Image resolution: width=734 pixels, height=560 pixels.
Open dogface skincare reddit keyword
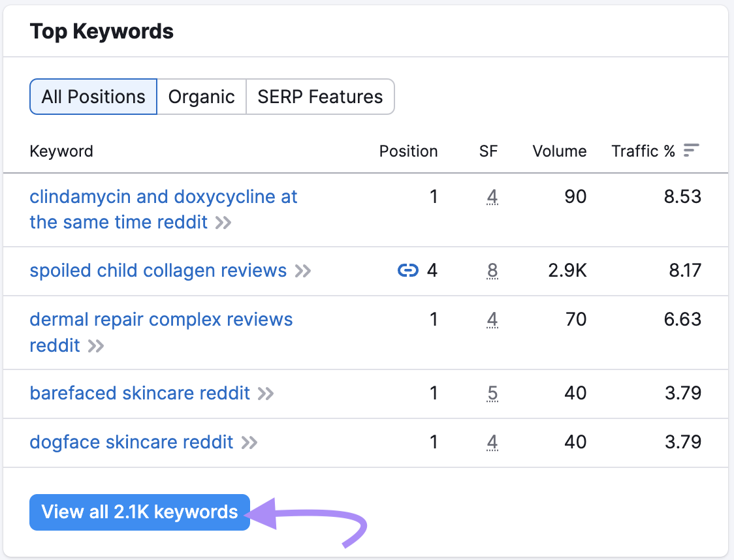[x=131, y=442]
